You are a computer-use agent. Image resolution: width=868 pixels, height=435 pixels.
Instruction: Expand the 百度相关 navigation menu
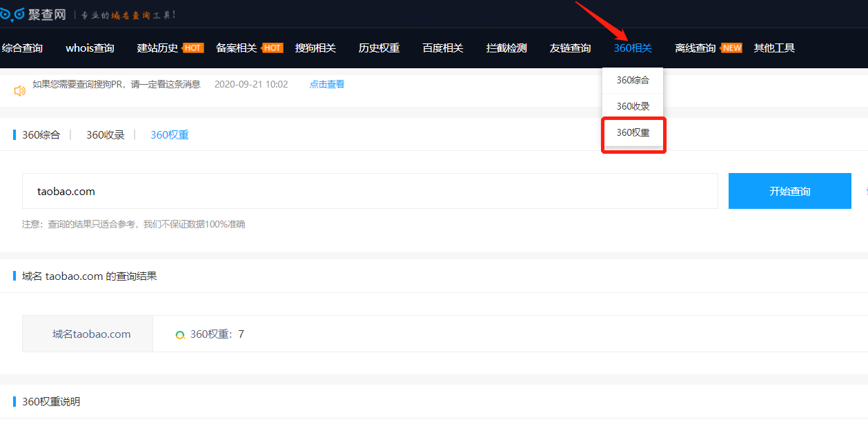click(443, 48)
